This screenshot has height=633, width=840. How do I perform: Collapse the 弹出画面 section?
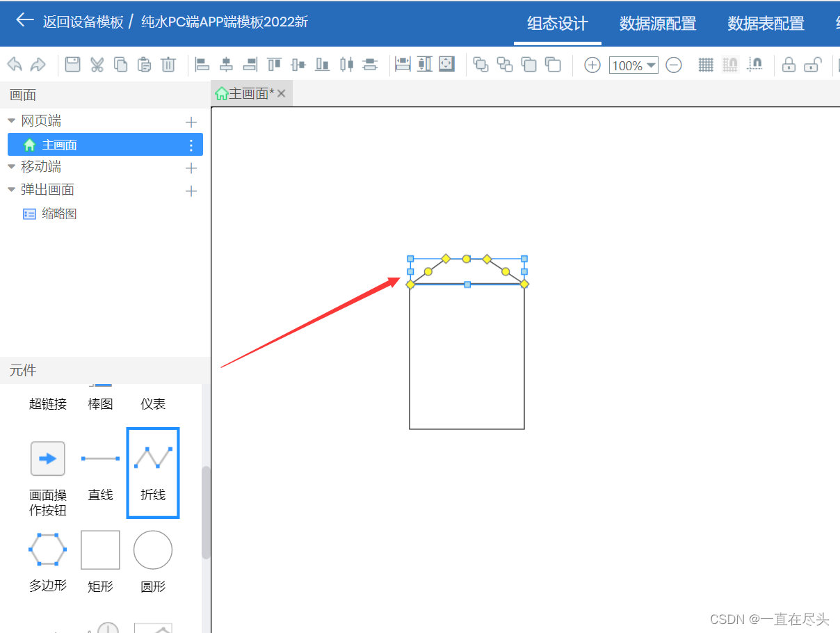click(x=11, y=189)
